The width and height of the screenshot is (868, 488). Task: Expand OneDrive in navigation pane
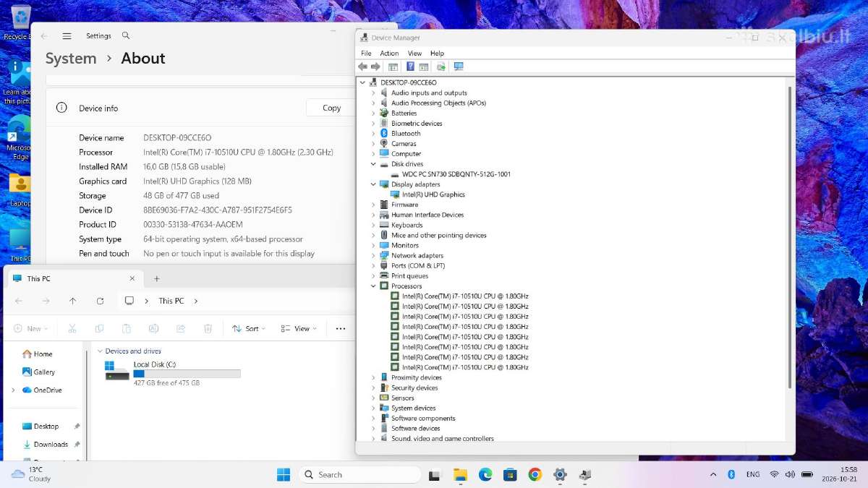click(x=12, y=390)
